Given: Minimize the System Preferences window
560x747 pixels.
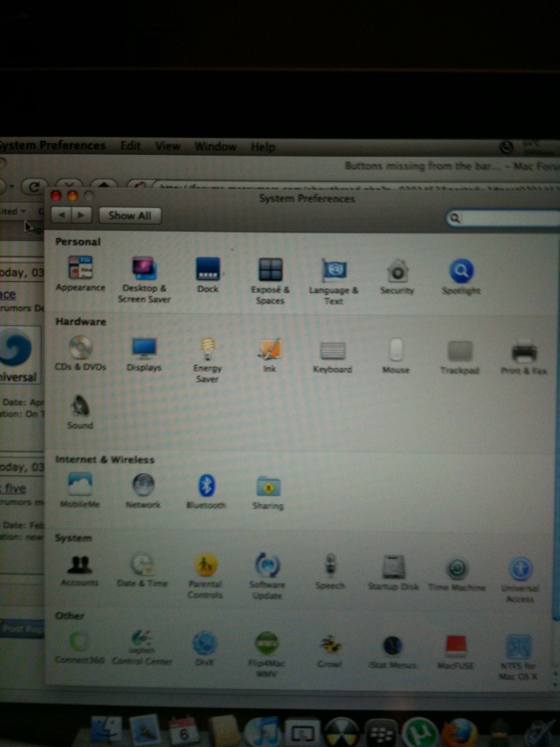Looking at the screenshot, I should coord(73,196).
